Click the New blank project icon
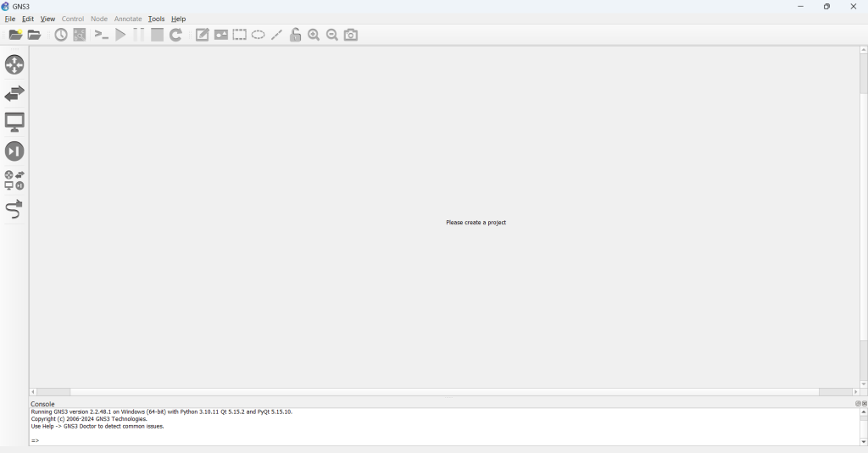 [15, 36]
